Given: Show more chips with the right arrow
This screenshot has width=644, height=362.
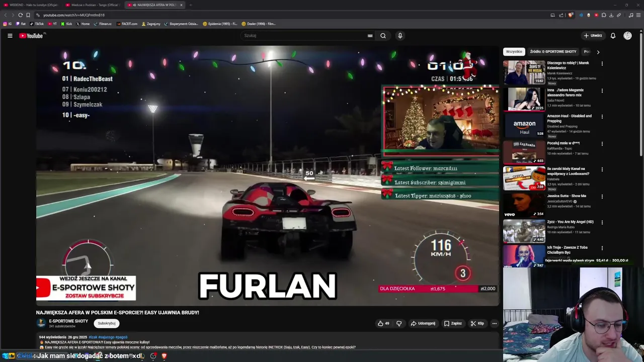Looking at the screenshot, I should click(x=598, y=52).
